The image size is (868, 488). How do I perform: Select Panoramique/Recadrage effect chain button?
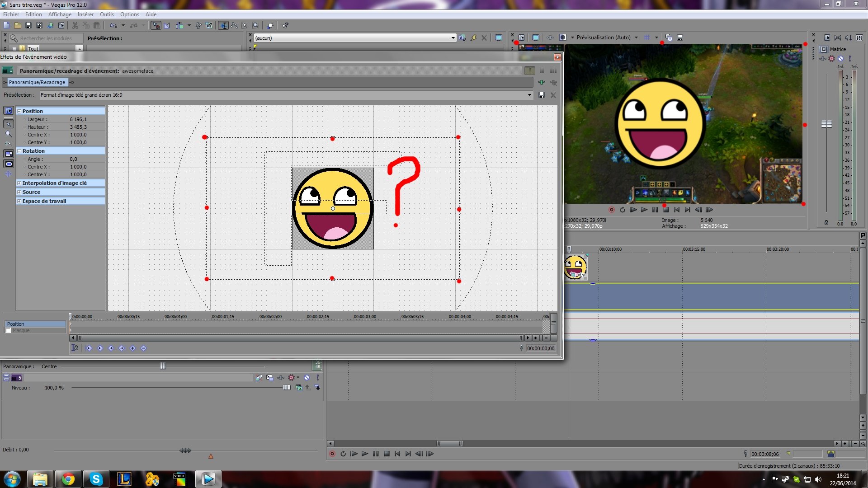(37, 82)
